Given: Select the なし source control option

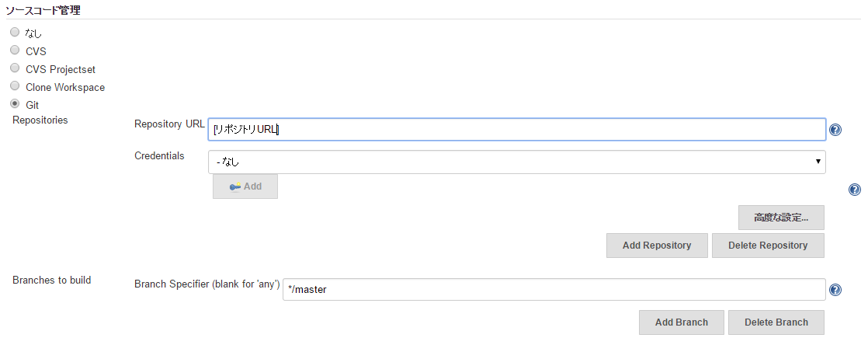Looking at the screenshot, I should click(x=15, y=33).
